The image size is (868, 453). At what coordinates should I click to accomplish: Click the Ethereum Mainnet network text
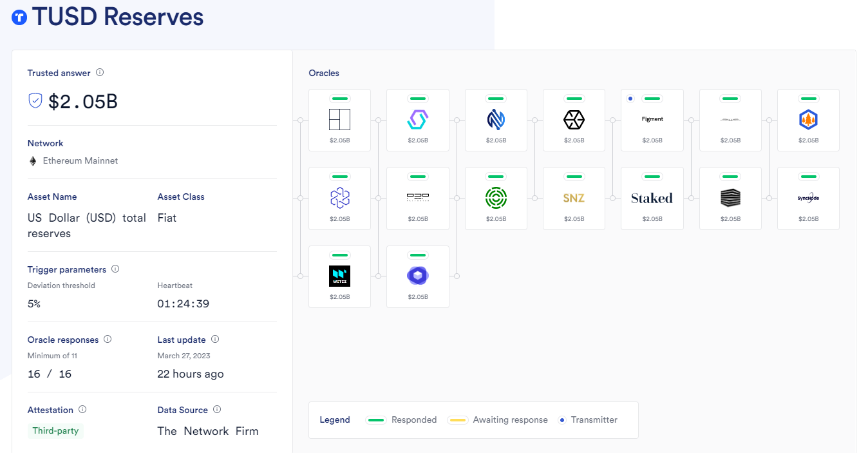(x=80, y=161)
